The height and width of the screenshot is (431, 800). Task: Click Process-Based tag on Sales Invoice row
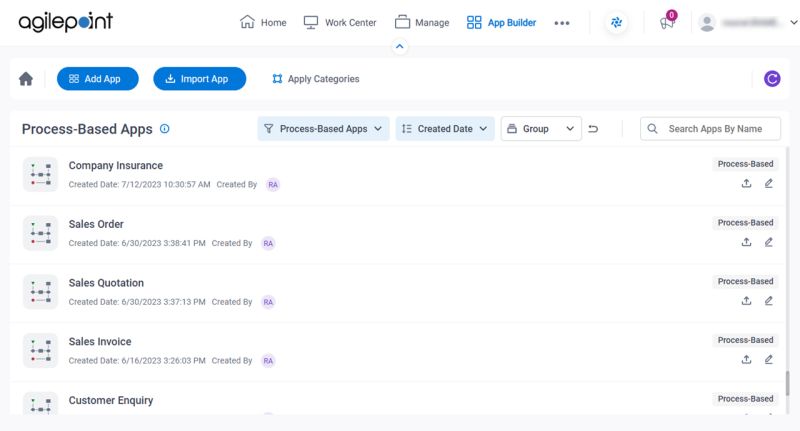[x=745, y=340]
